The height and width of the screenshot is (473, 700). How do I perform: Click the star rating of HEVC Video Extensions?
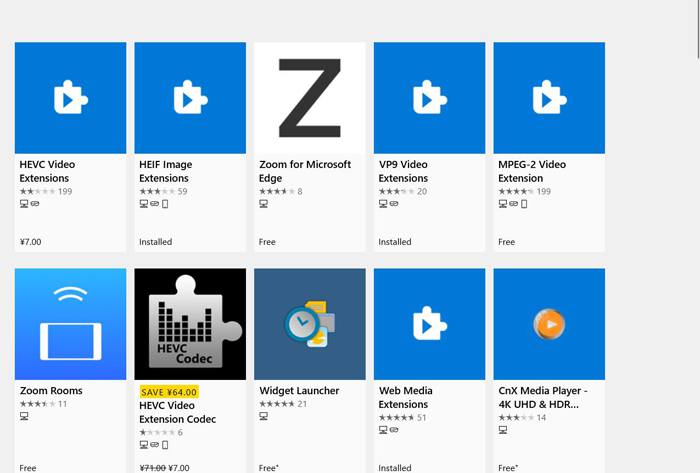[38, 191]
